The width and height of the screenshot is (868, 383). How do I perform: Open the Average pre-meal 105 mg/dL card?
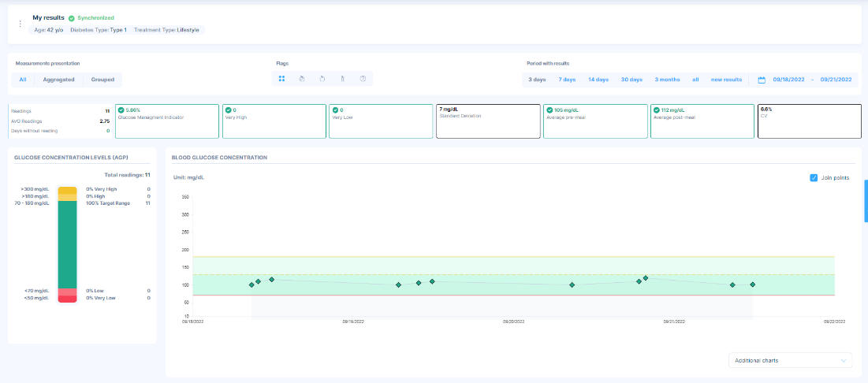click(595, 121)
